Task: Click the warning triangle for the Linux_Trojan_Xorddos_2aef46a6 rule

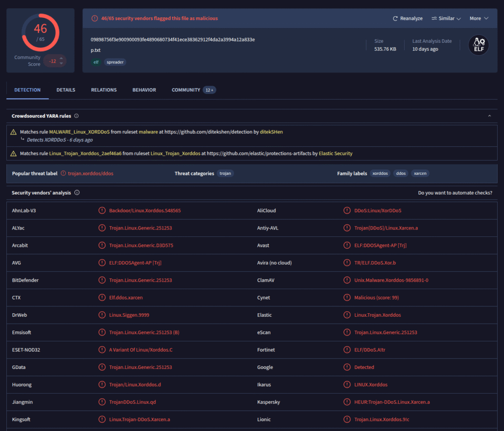Action: coord(14,154)
